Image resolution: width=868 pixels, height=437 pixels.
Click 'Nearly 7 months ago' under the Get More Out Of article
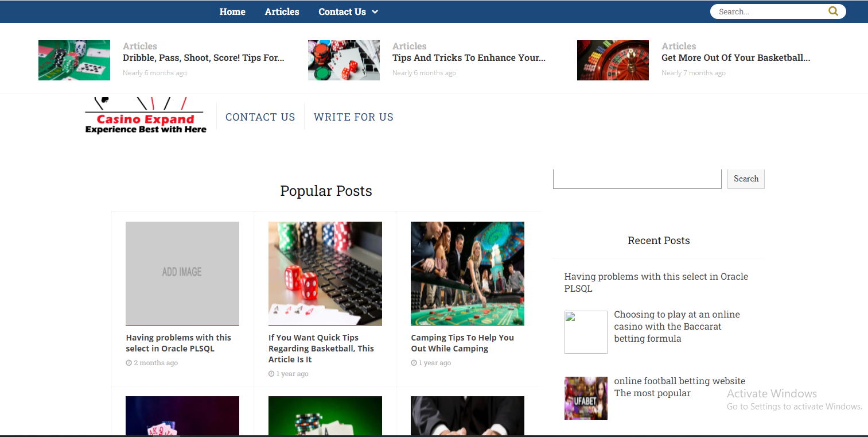pos(694,73)
